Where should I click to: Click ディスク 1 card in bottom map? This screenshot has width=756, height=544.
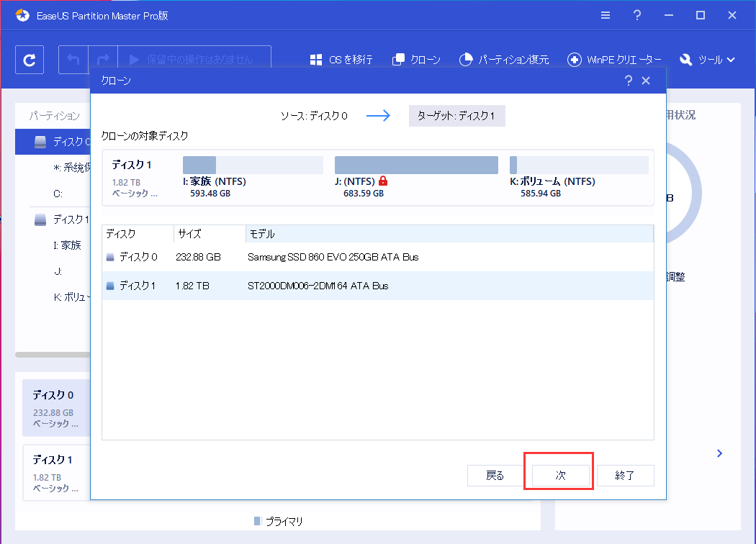(x=56, y=473)
